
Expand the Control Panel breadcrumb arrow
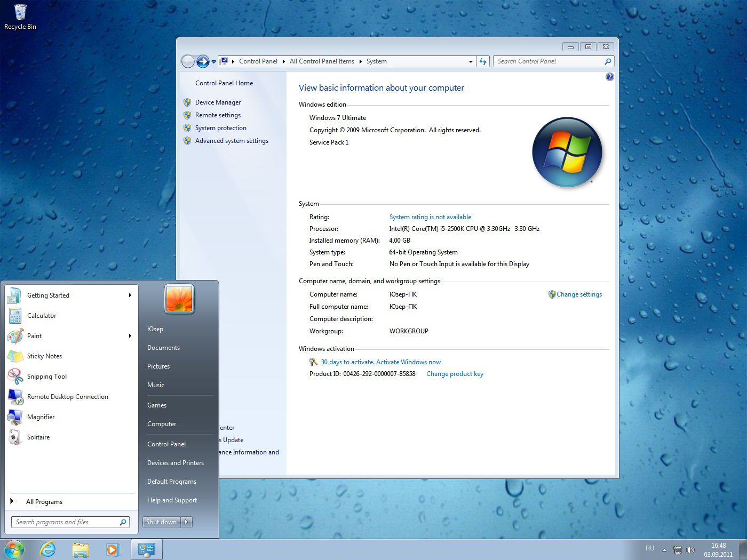pos(283,61)
